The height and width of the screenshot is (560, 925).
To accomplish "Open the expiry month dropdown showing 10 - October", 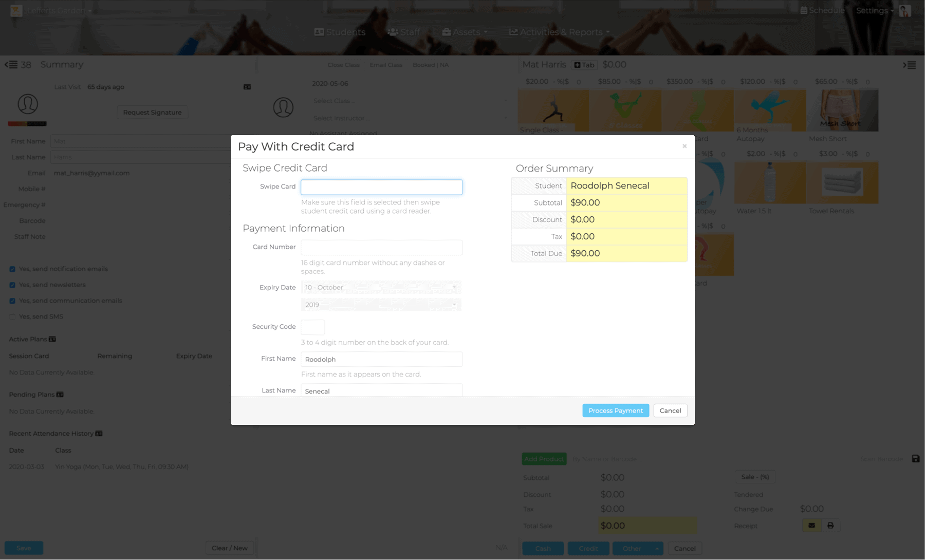I will tap(381, 287).
